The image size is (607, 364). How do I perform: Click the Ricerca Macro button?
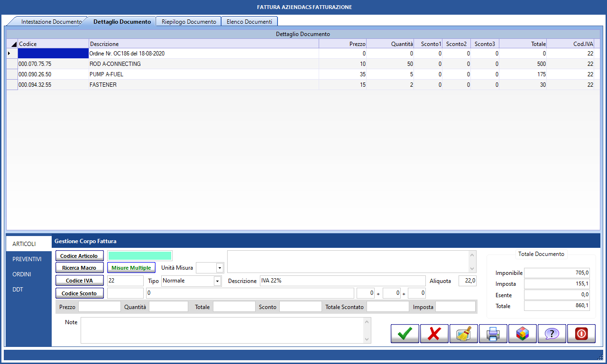(x=79, y=268)
